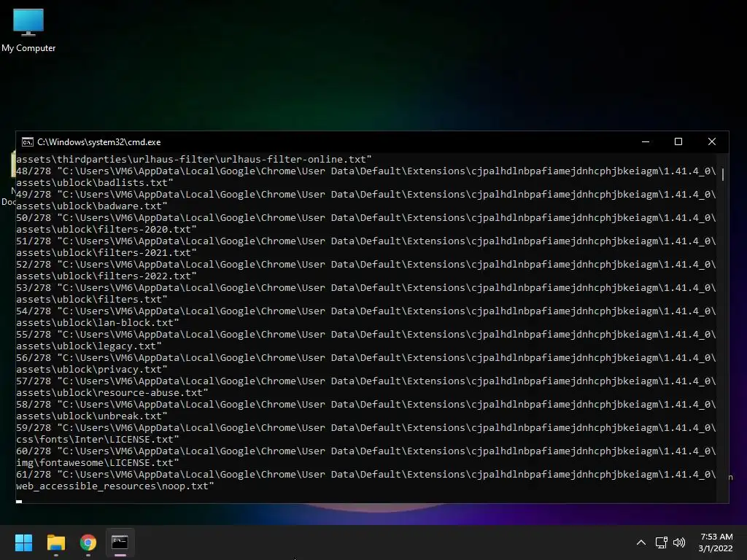
Task: Click the output line assets\ublock\legacy.txt
Action: (x=89, y=346)
